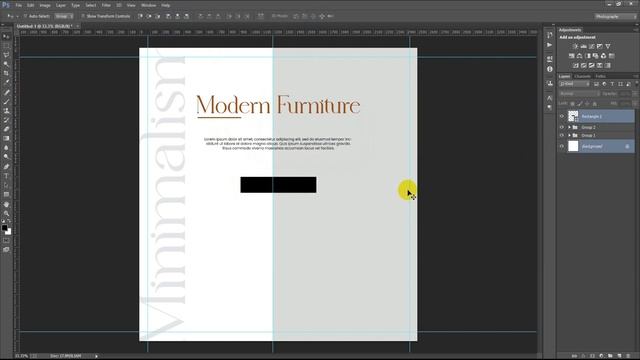Toggle lock all in Layers panel
This screenshot has height=360, width=640.
[594, 104]
